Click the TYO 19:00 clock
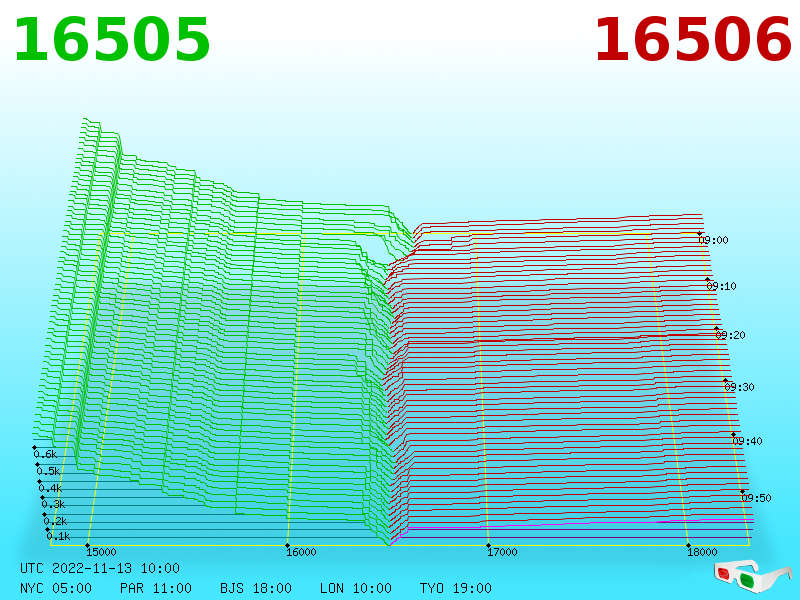 tap(456, 588)
